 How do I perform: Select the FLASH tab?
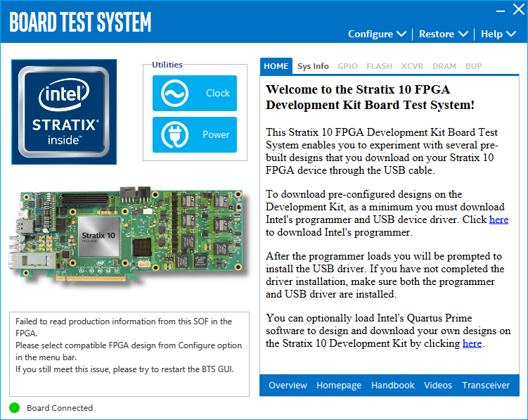pos(379,66)
